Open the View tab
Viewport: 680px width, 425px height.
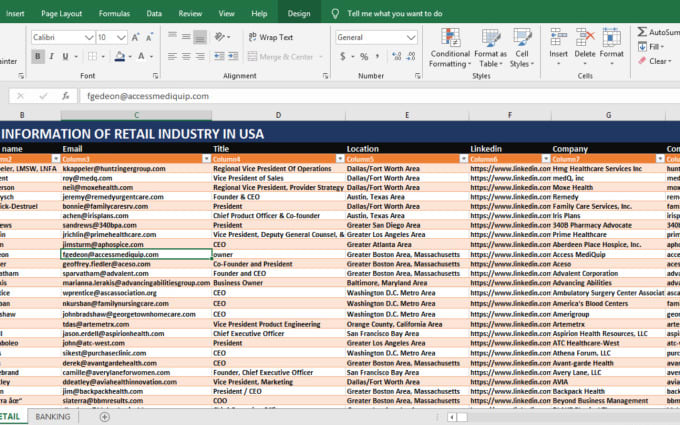tap(226, 13)
